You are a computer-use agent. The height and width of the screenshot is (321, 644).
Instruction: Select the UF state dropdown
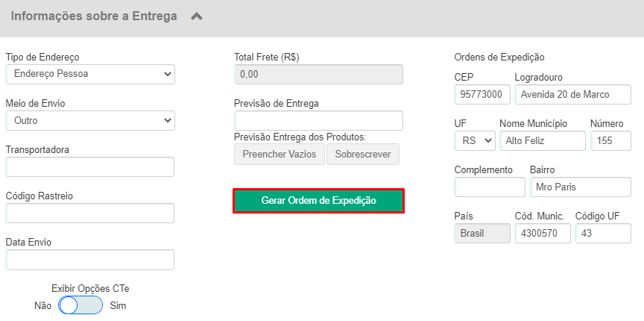[475, 141]
